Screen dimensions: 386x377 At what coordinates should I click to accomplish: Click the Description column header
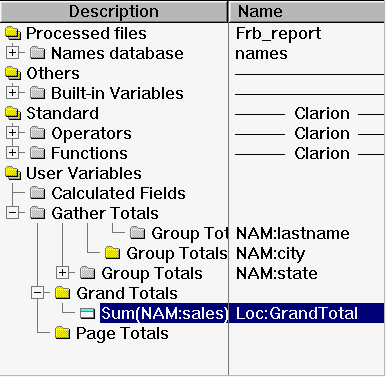tap(114, 12)
